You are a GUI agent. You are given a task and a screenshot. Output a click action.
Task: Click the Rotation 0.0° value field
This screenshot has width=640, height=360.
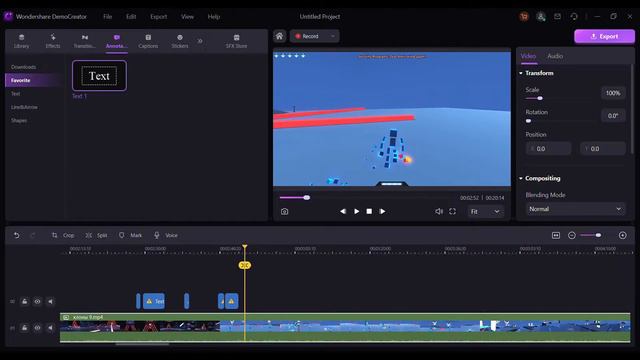pos(613,116)
